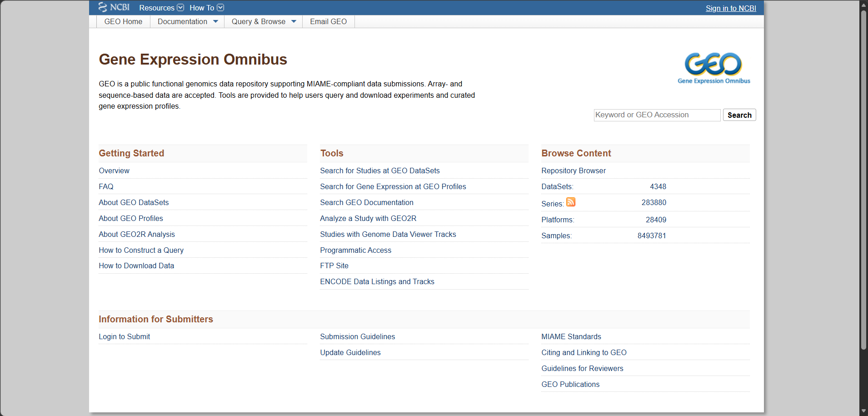Open GEO Publications link

570,384
